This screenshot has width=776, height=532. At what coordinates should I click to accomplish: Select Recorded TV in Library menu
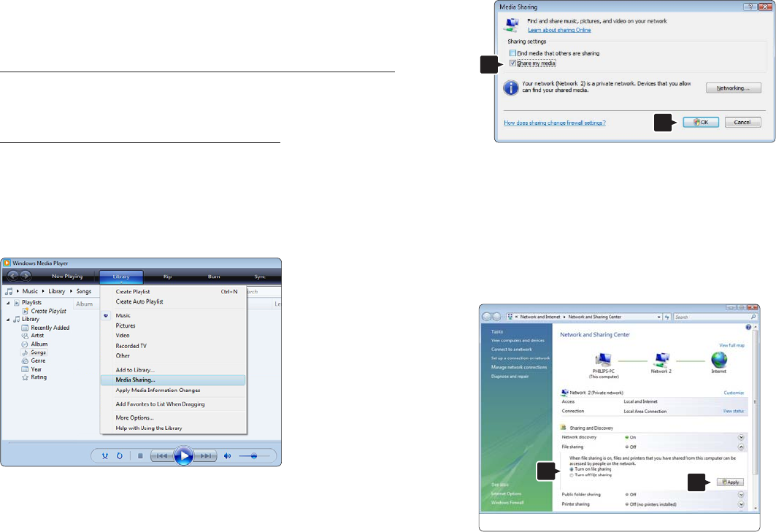[173, 346]
